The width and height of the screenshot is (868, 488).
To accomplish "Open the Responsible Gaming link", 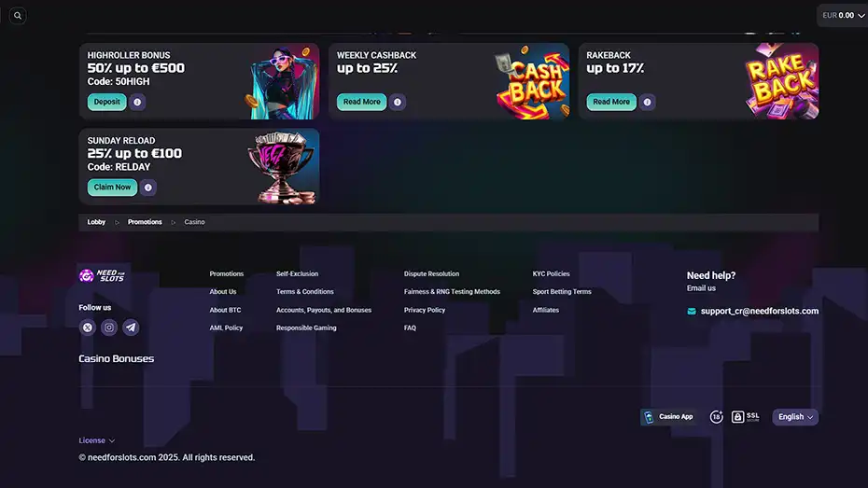I will (x=306, y=328).
